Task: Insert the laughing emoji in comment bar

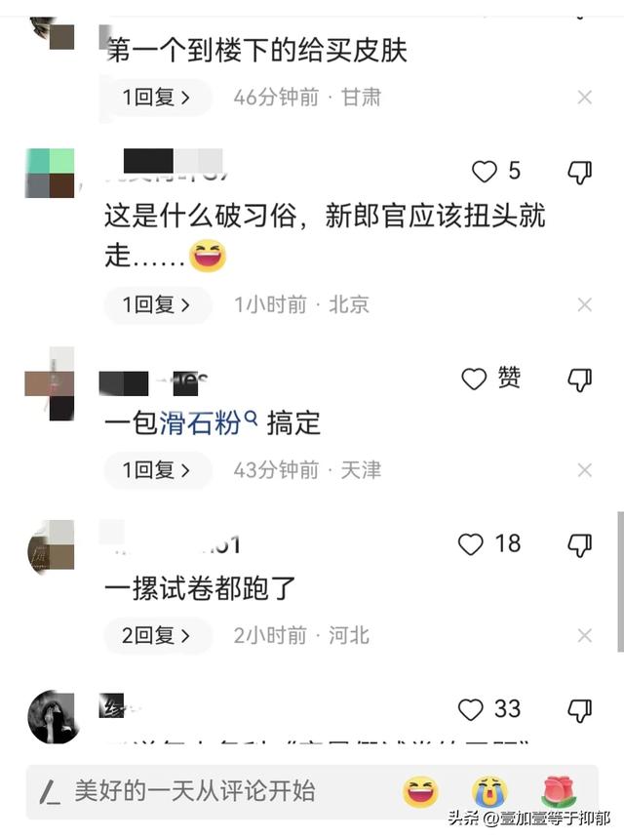Action: [x=420, y=791]
